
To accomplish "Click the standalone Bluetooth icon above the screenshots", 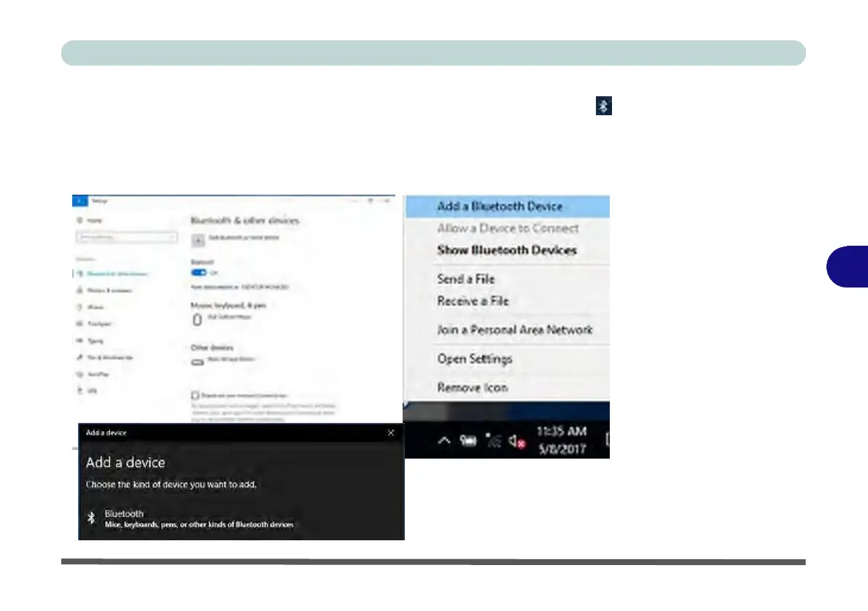I will pyautogui.click(x=603, y=106).
